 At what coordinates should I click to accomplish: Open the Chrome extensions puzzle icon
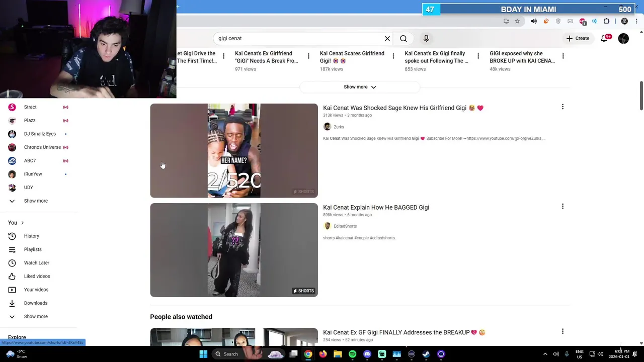tap(606, 21)
